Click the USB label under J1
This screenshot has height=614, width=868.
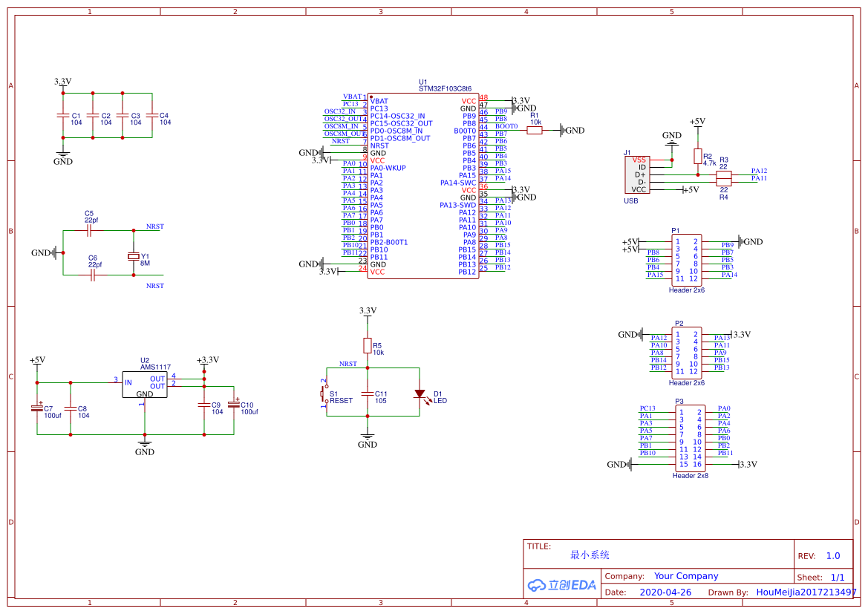click(x=631, y=201)
